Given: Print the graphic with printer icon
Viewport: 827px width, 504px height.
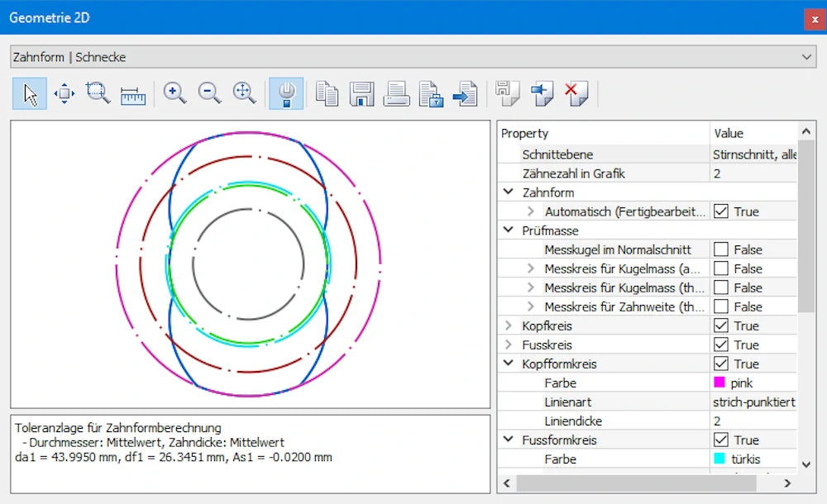Looking at the screenshot, I should coord(396,94).
